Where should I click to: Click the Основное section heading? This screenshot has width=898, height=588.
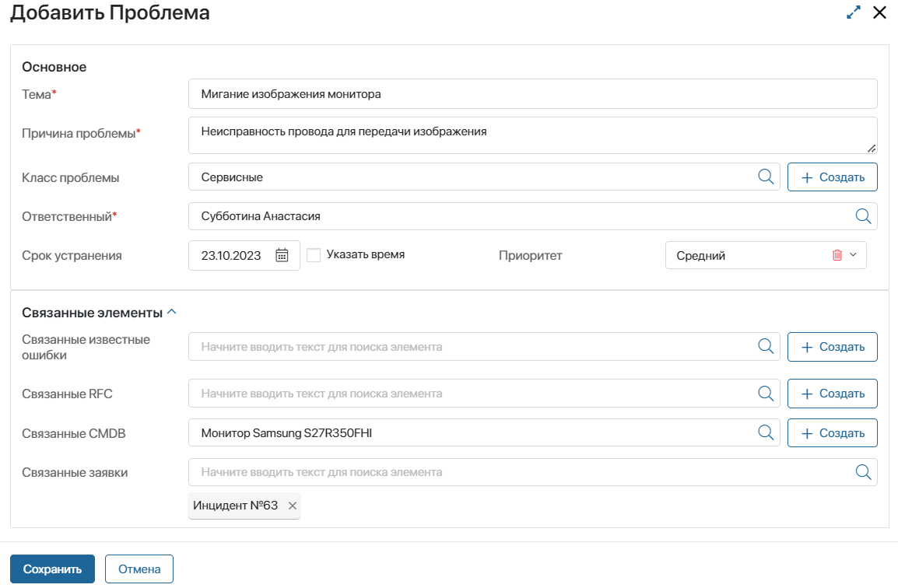[x=54, y=67]
